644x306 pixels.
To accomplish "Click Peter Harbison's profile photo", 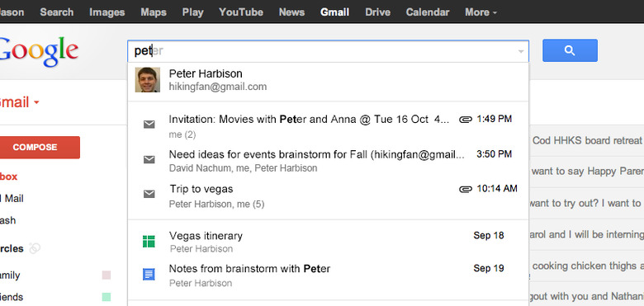I will pyautogui.click(x=148, y=79).
